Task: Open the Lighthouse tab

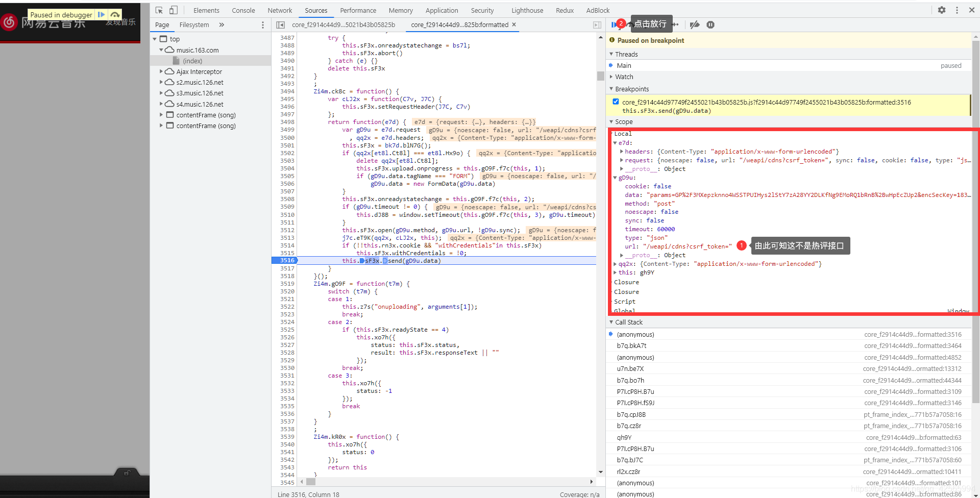Action: (x=527, y=10)
